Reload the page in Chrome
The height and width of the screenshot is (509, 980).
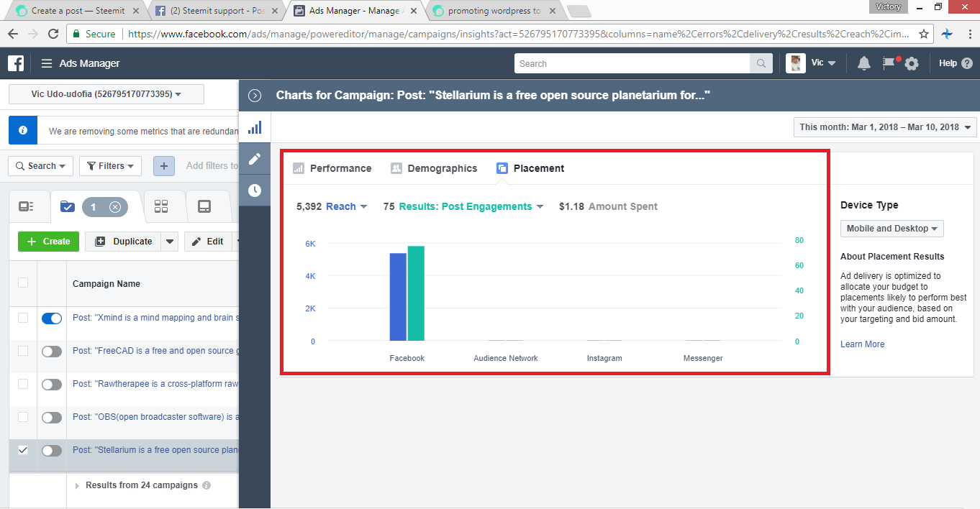tap(53, 34)
